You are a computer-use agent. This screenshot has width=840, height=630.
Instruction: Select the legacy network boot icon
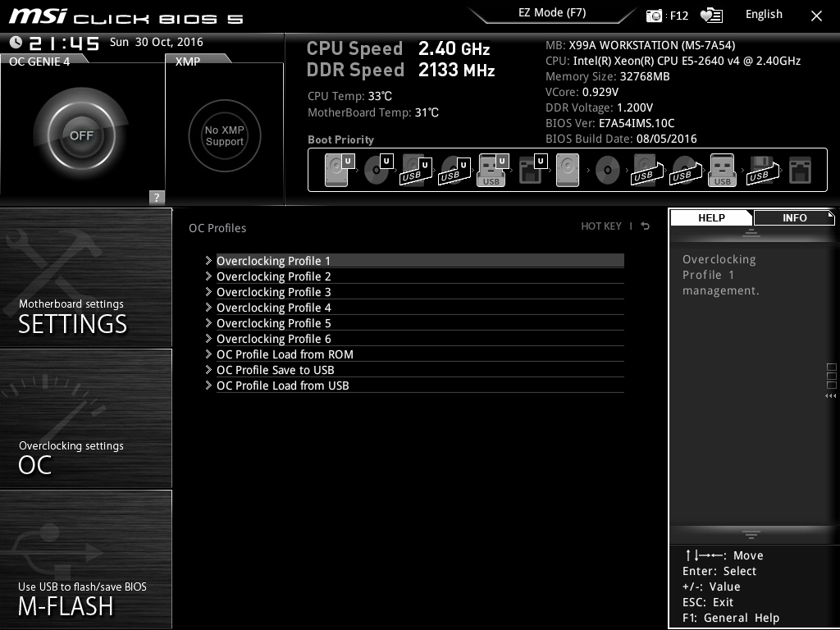coord(800,170)
